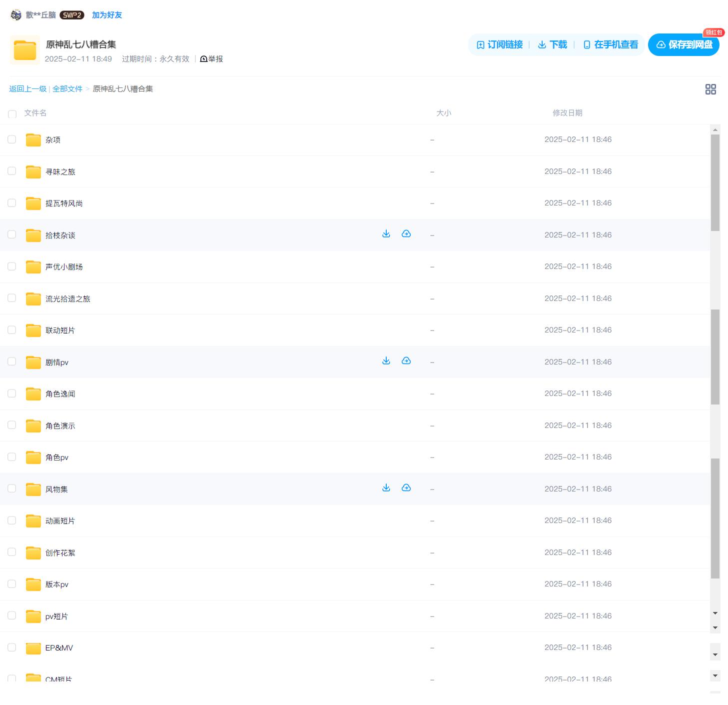This screenshot has width=728, height=705.
Task: Click the download icon for 剧情pv folder
Action: click(x=386, y=361)
